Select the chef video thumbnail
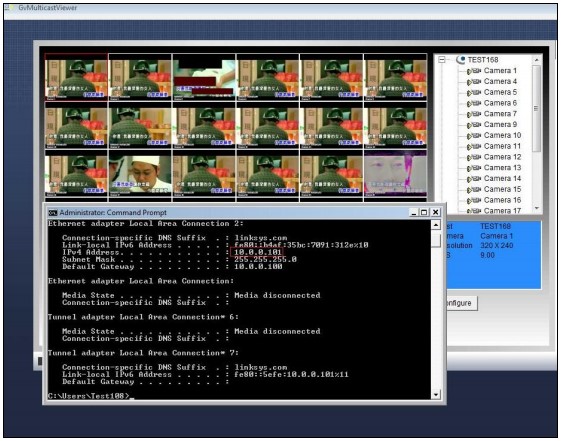Screen dimensions: 562x441 pyautogui.click(x=140, y=174)
